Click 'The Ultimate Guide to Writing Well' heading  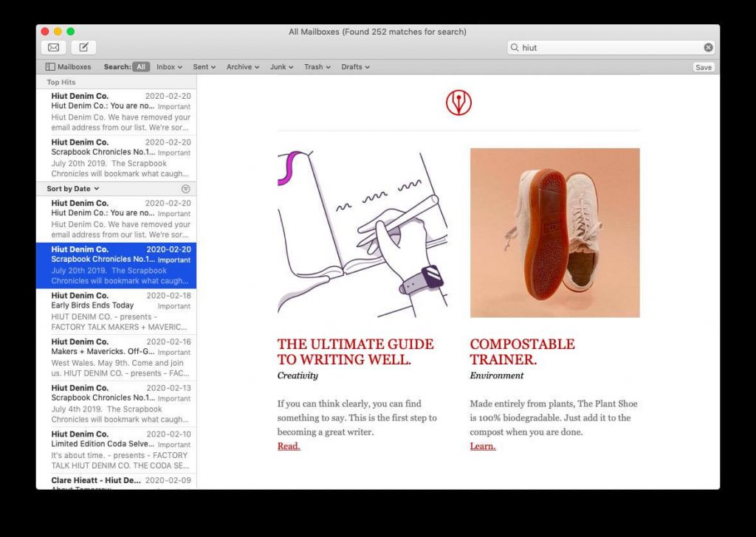point(355,352)
